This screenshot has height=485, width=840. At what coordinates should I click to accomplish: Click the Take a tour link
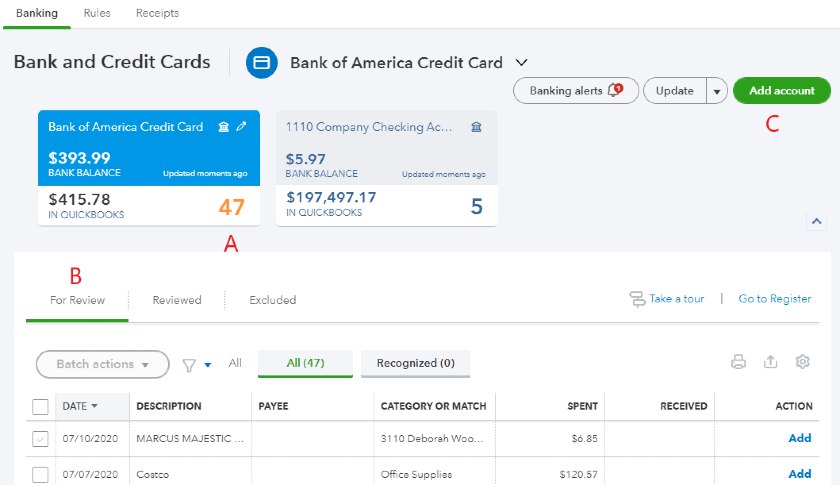coord(677,299)
